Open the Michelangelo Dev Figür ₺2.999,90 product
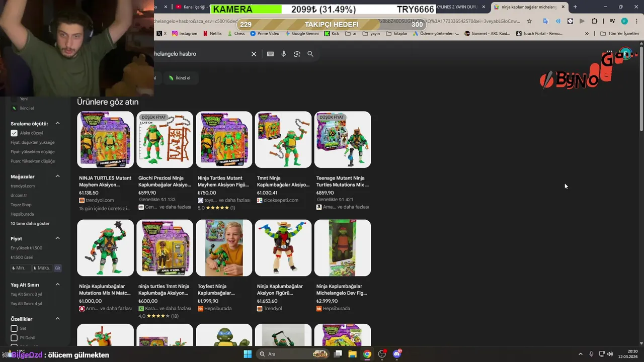This screenshot has width=644, height=362. click(x=343, y=265)
